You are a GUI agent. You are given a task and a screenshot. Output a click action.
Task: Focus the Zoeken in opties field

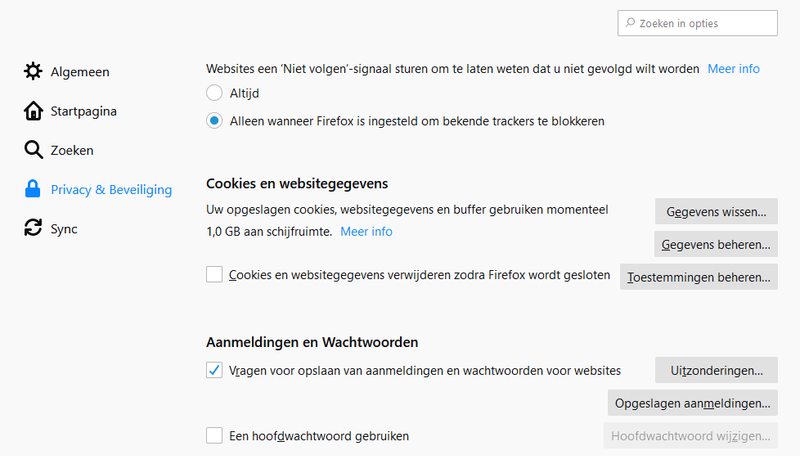(x=697, y=23)
